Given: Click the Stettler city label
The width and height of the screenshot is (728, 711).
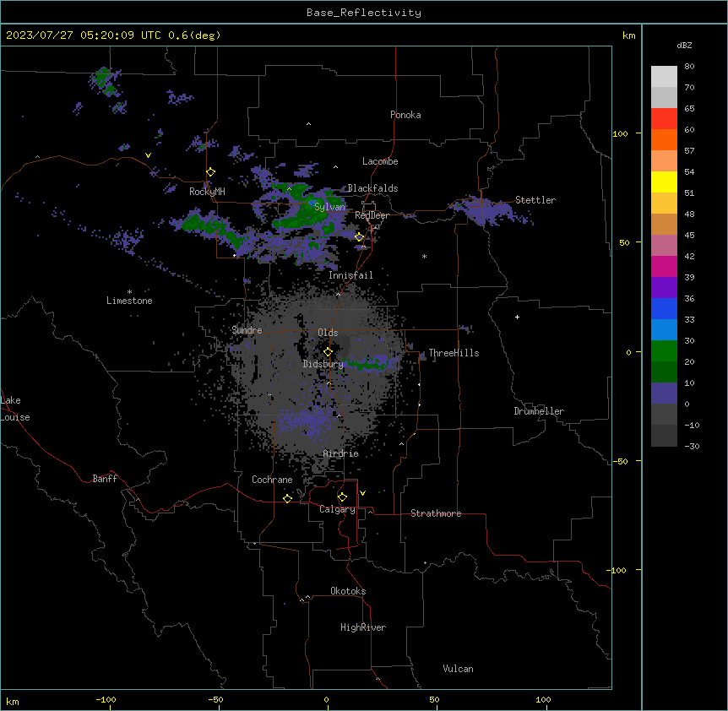Looking at the screenshot, I should [535, 200].
